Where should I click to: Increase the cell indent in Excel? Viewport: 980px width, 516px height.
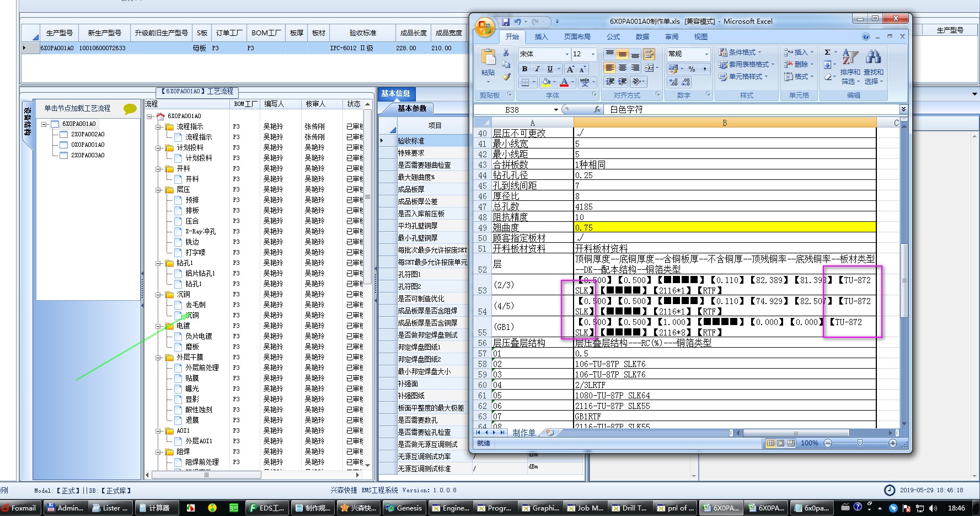click(622, 82)
